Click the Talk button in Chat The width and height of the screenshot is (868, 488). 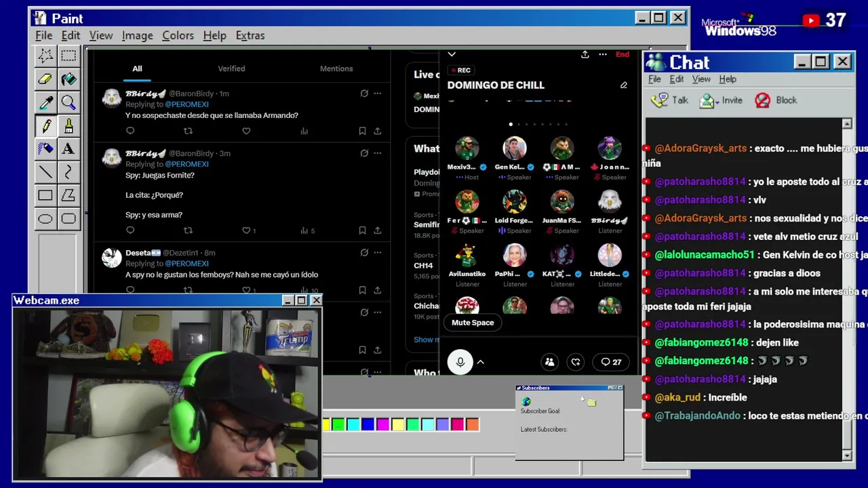pyautogui.click(x=669, y=100)
